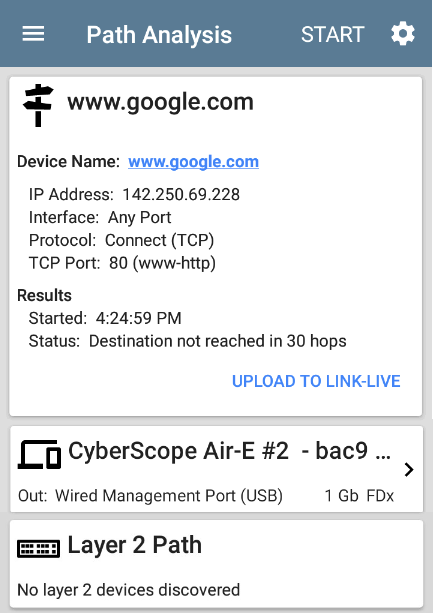433x613 pixels.
Task: Click the IP Address 142.250.69.228 row
Action: click(x=134, y=194)
